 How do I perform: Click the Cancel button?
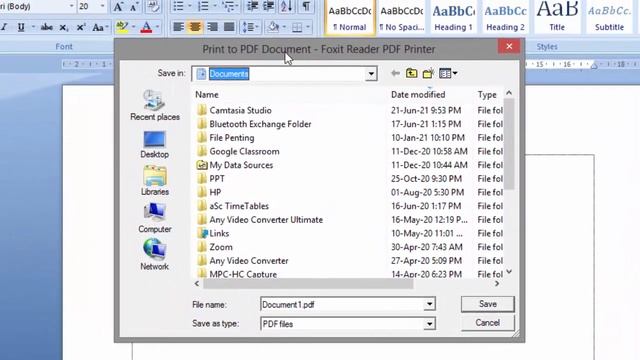coord(487,323)
